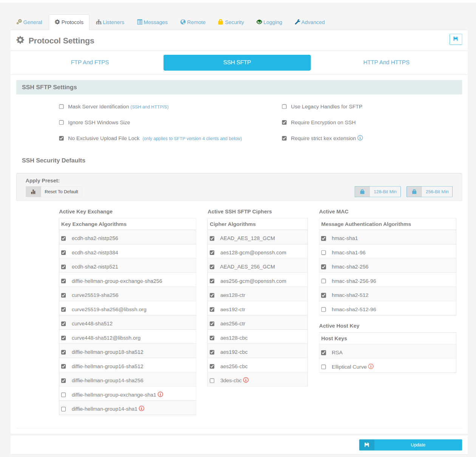476x457 pixels.
Task: Click the globe icon beside Remote
Action: (x=183, y=22)
